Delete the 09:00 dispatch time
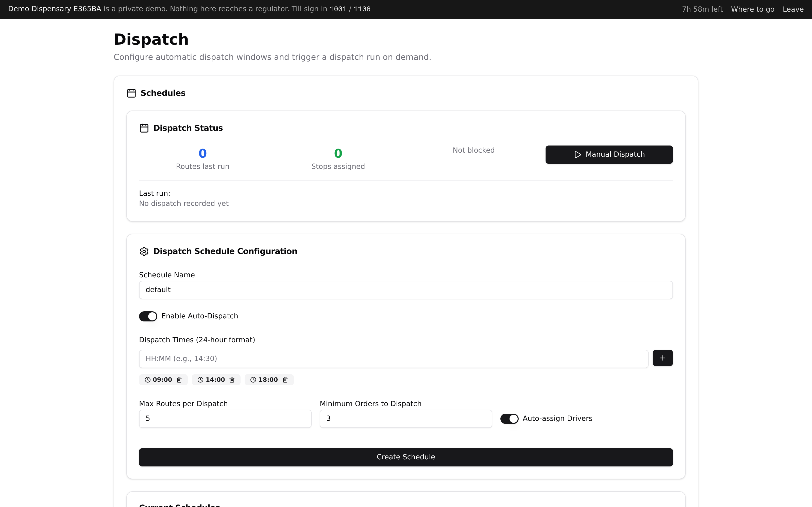812x507 pixels. click(179, 379)
